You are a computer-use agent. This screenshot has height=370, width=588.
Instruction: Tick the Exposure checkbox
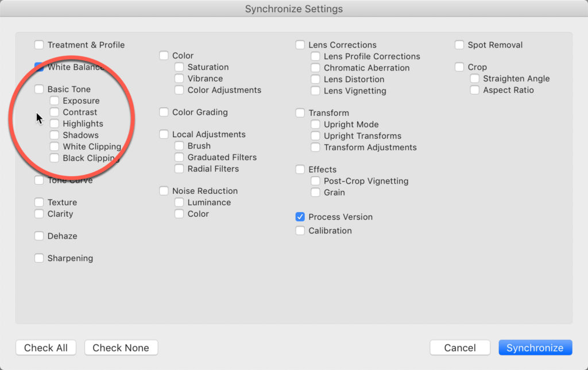click(x=55, y=101)
